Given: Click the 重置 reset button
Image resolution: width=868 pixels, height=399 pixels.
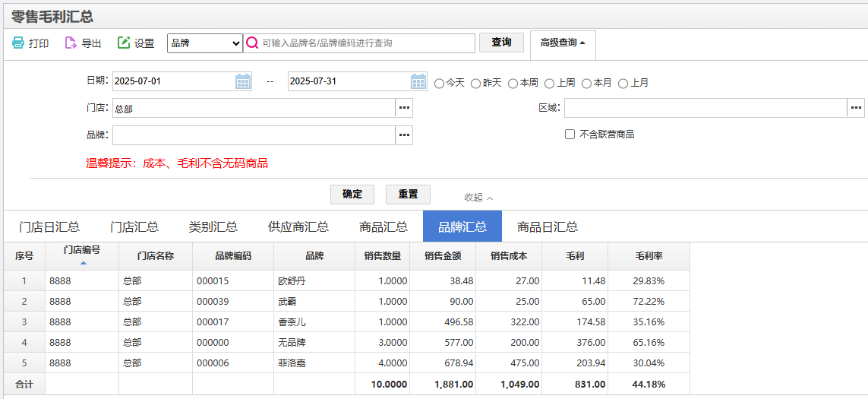Looking at the screenshot, I should click(x=408, y=195).
